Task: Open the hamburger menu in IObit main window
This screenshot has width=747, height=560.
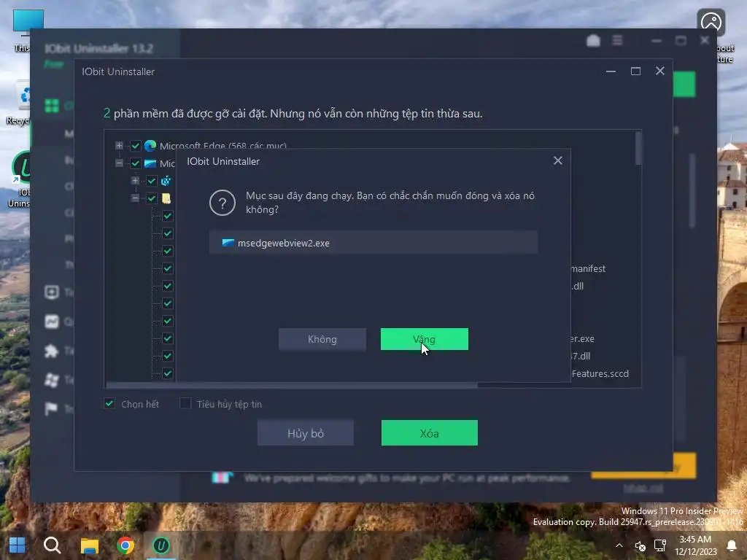Action: pyautogui.click(x=617, y=41)
